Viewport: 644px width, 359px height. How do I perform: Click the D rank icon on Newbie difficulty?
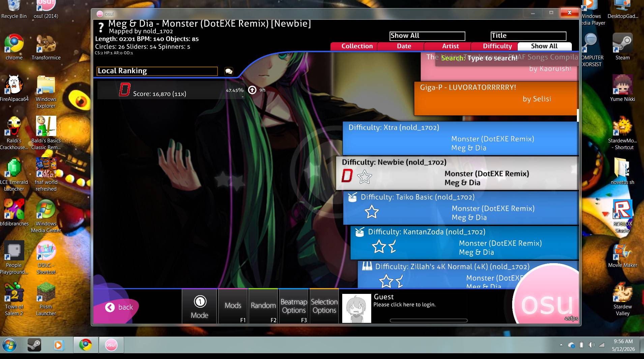pyautogui.click(x=347, y=176)
